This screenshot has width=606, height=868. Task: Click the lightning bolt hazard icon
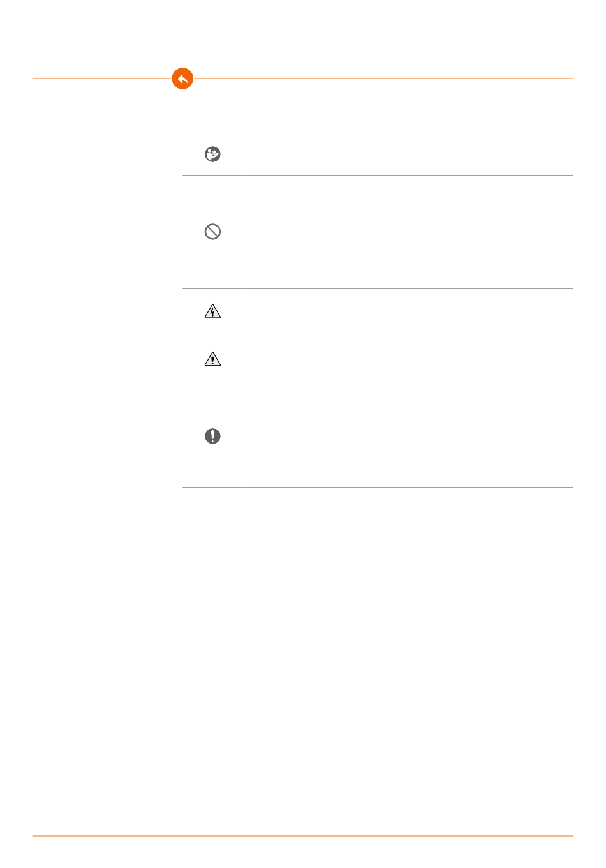[212, 311]
